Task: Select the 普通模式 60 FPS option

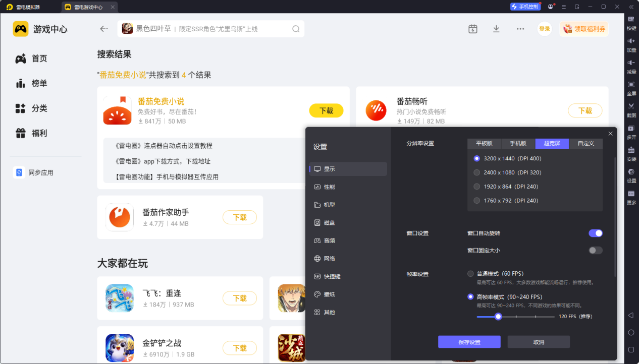Action: click(x=470, y=273)
